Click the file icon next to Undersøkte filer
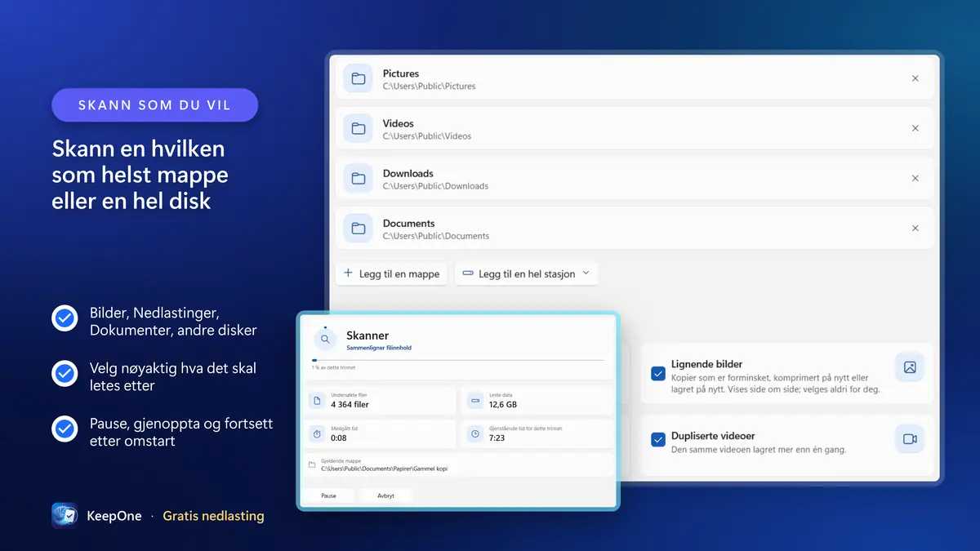 pos(317,401)
